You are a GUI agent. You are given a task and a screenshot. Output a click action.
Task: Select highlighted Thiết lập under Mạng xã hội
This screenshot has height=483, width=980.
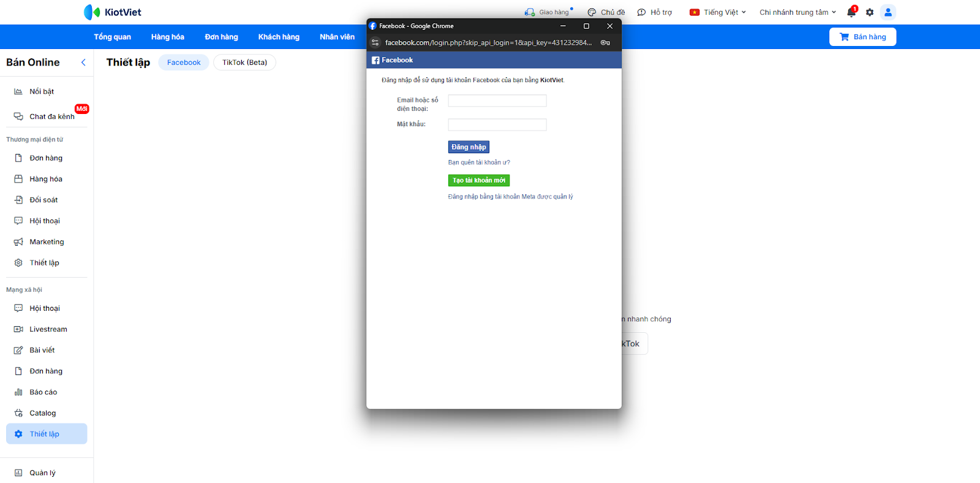[x=47, y=434]
